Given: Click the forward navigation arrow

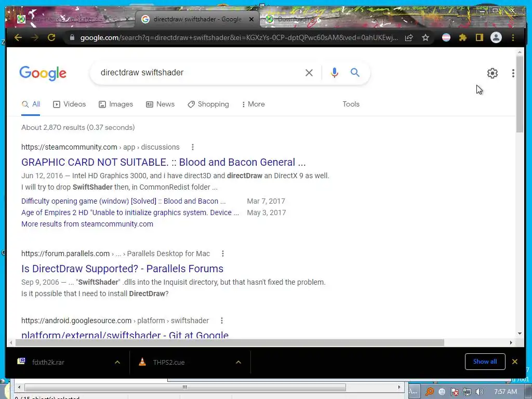Looking at the screenshot, I should point(35,37).
